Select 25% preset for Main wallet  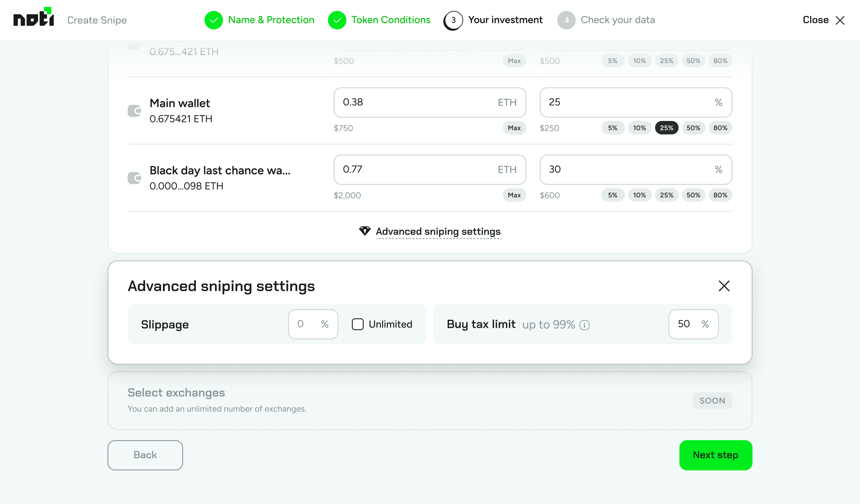point(666,128)
